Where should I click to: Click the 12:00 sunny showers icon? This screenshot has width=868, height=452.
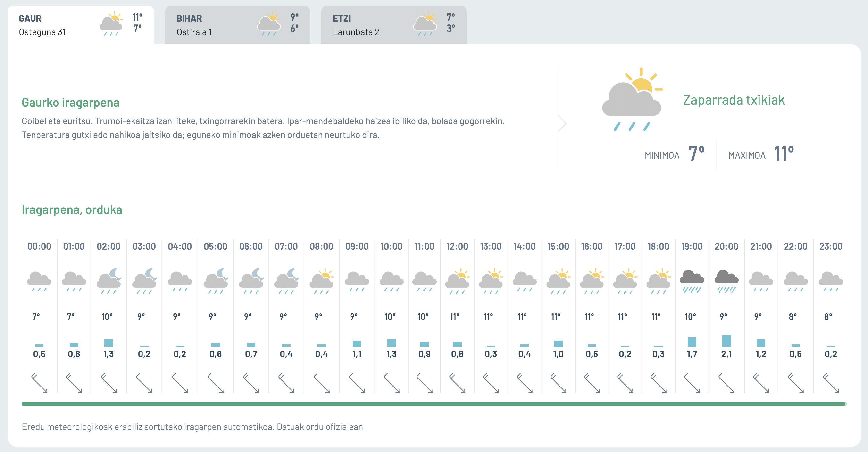click(457, 281)
